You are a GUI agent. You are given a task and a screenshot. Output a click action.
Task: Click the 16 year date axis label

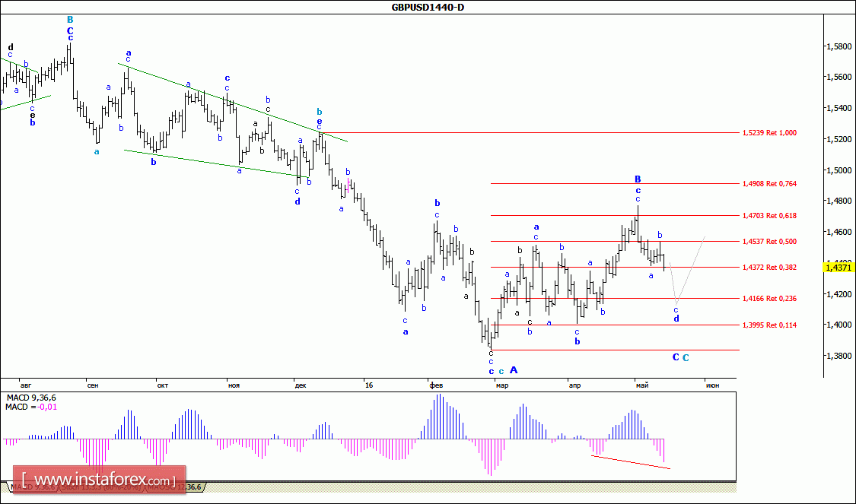369,385
